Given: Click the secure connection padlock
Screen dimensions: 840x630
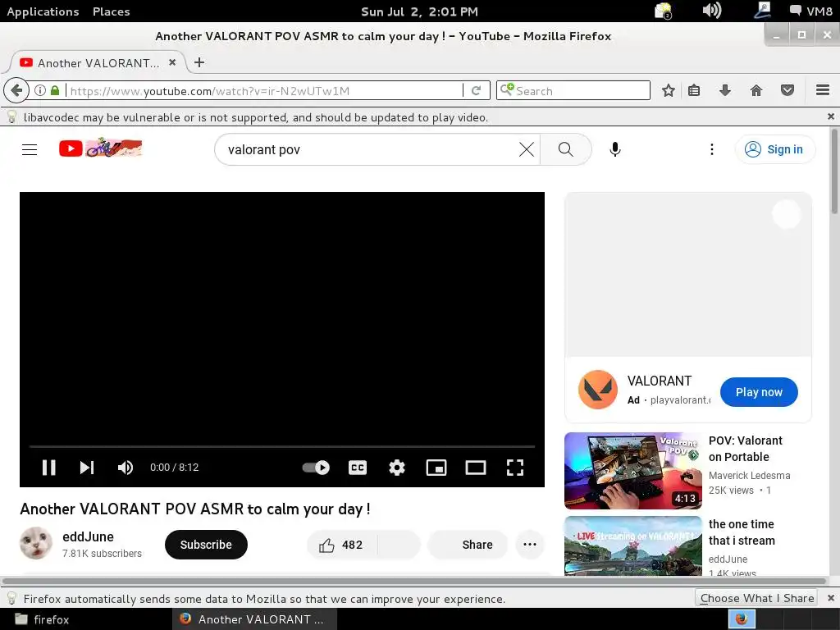Looking at the screenshot, I should (55, 90).
